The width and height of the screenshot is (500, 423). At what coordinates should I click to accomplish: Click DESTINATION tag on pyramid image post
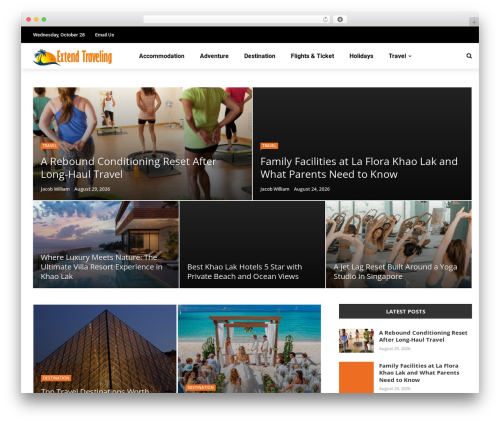click(56, 378)
